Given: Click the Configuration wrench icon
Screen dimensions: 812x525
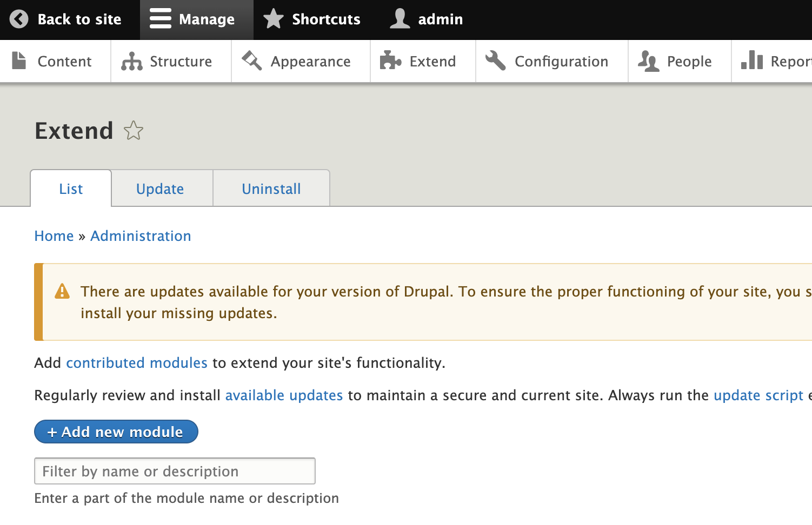Looking at the screenshot, I should coord(495,61).
